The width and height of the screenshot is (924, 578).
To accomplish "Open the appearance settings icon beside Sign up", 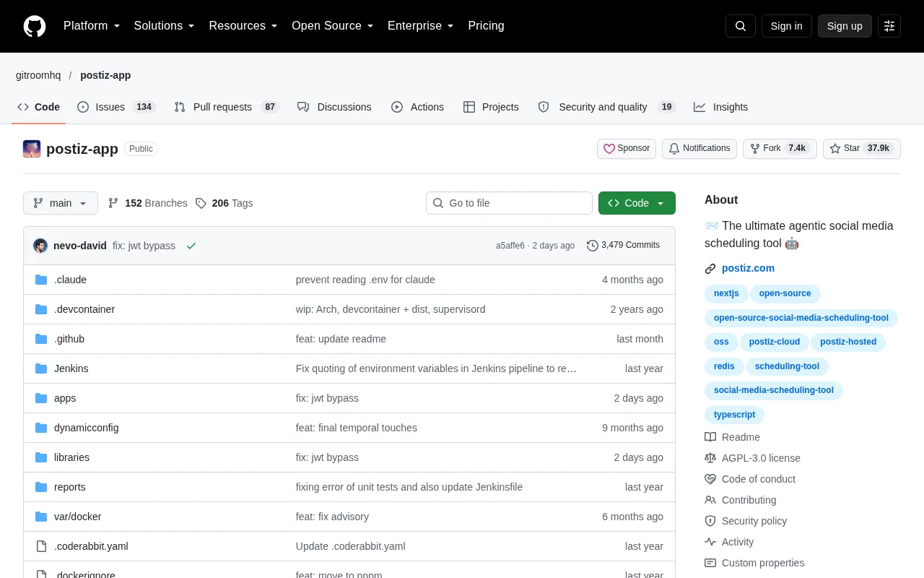I will pyautogui.click(x=889, y=26).
